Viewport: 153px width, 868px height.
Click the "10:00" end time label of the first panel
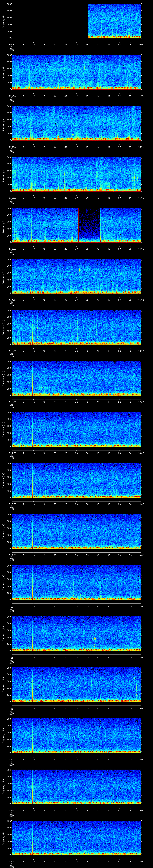tap(141, 44)
